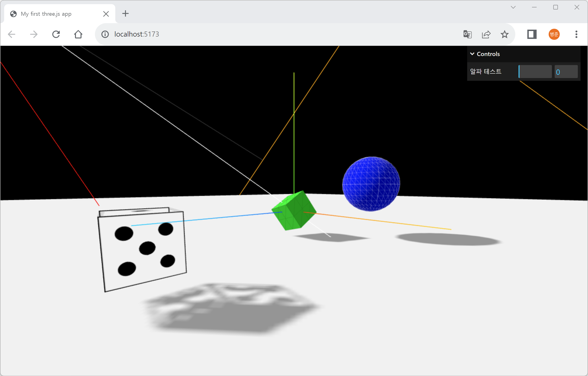588x376 pixels.
Task: Click the share page icon
Action: pos(486,34)
